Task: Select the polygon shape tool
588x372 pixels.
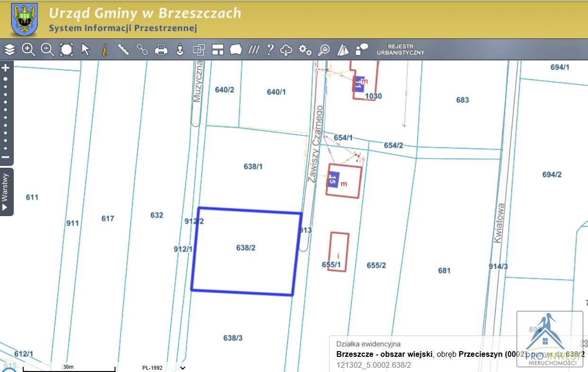Action: (x=236, y=49)
